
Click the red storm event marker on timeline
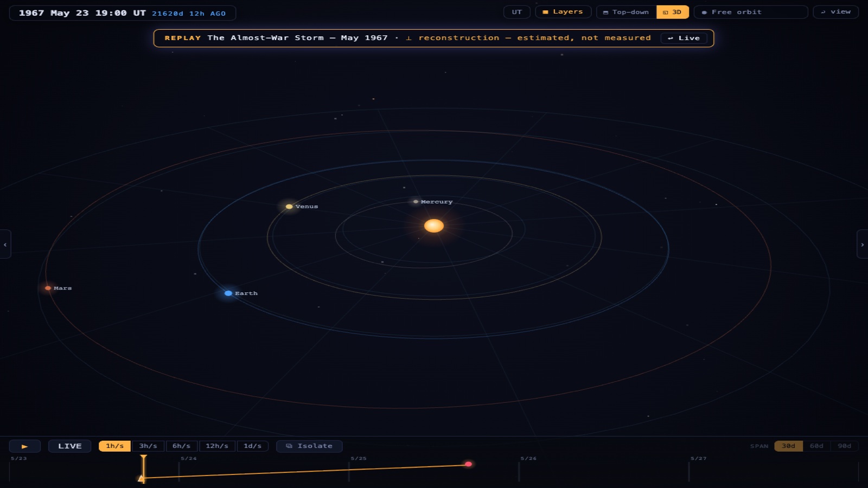(468, 464)
